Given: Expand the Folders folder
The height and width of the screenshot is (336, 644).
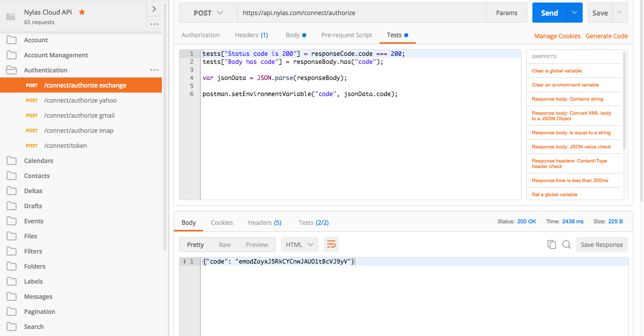Looking at the screenshot, I should [x=81, y=266].
